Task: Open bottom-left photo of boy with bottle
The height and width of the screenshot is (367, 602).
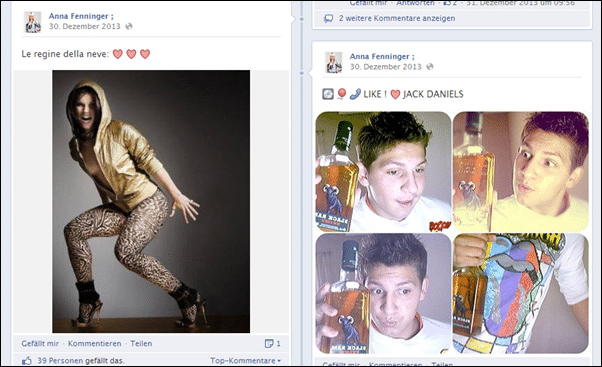Action: click(383, 294)
